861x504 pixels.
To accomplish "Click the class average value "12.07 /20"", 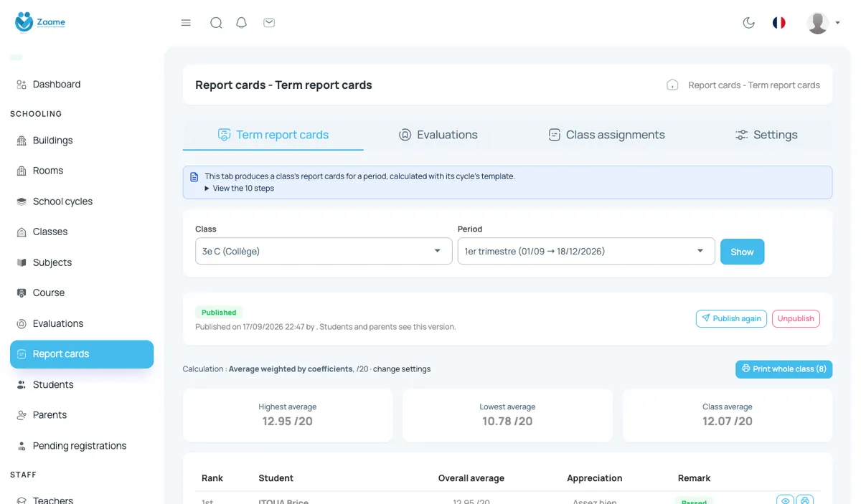I will tap(728, 422).
